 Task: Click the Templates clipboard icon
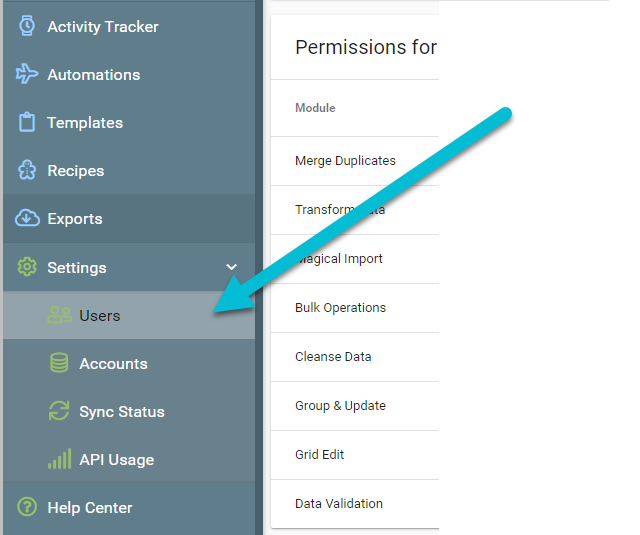[27, 122]
